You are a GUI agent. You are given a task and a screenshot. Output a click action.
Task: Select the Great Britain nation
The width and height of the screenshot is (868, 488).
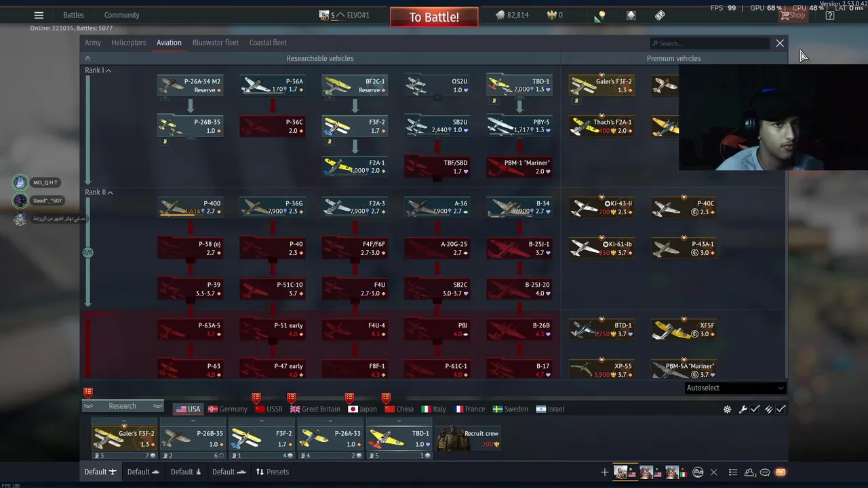(x=315, y=409)
